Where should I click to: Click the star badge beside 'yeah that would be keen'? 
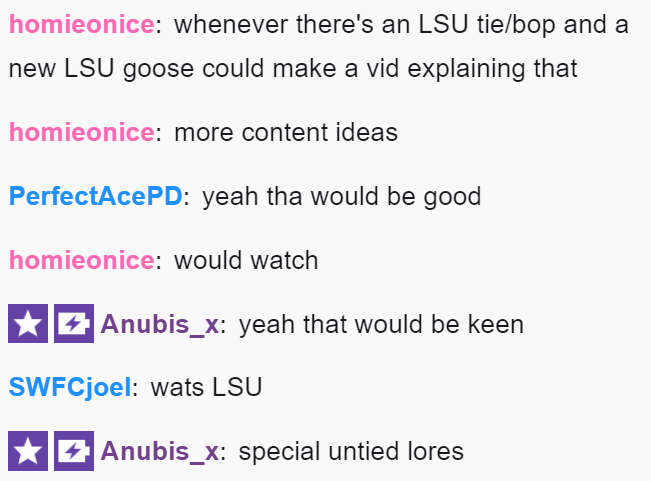pos(28,323)
